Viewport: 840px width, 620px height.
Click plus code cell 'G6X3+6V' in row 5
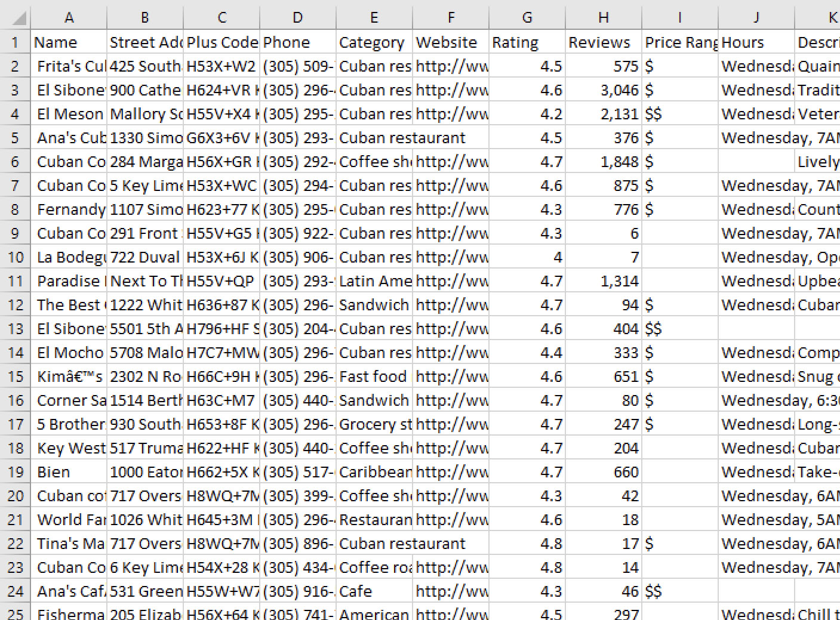(221, 138)
